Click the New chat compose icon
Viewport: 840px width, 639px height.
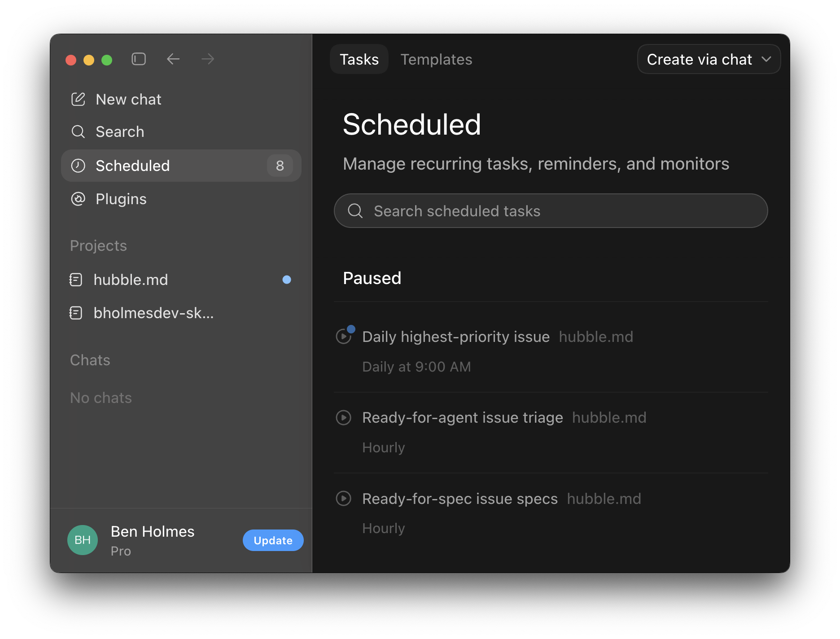pos(78,99)
